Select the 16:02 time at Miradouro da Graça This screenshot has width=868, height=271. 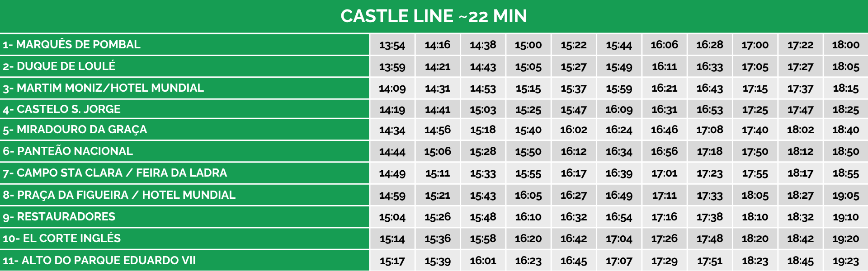[x=573, y=130]
